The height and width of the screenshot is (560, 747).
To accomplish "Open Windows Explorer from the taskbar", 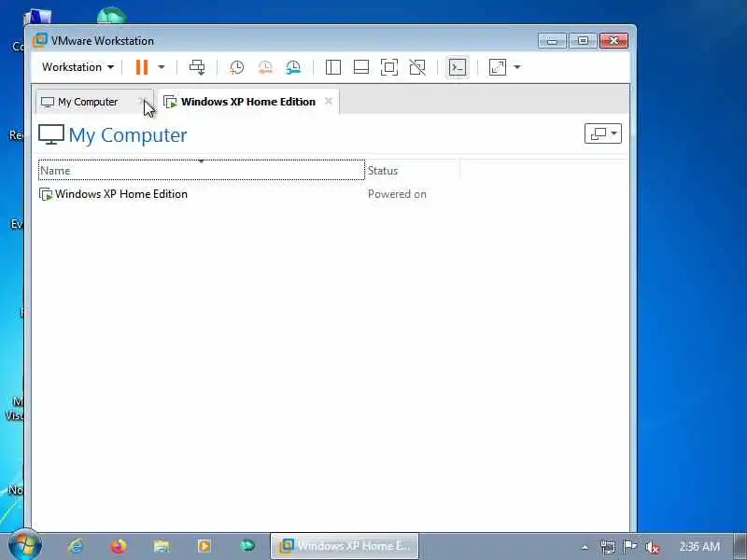I will point(162,546).
